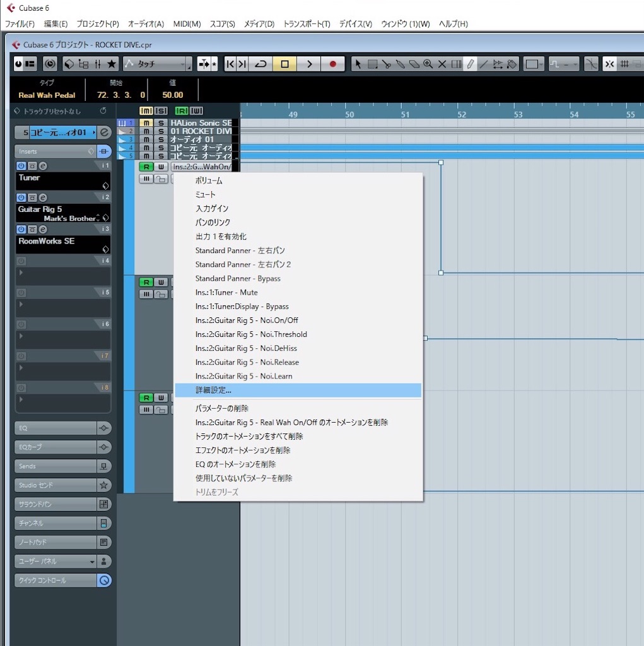Open the ユーザー パネル dropdown

point(56,561)
